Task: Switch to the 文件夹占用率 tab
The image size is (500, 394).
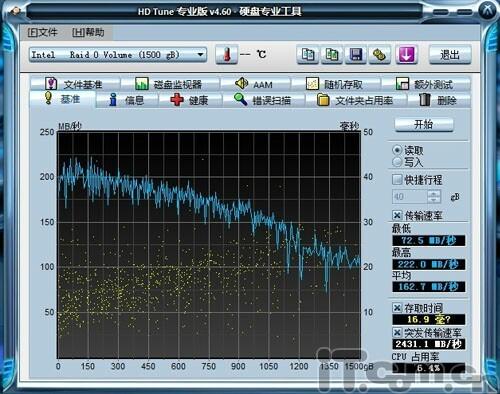Action: tap(356, 100)
